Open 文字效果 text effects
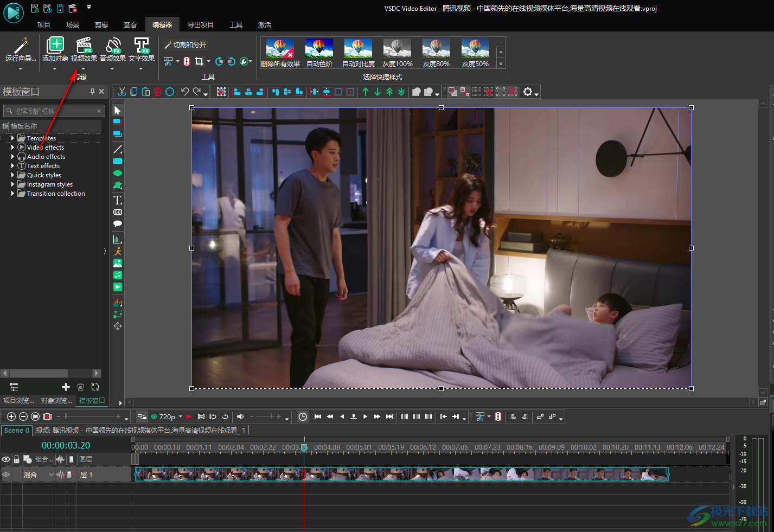 pos(142,50)
